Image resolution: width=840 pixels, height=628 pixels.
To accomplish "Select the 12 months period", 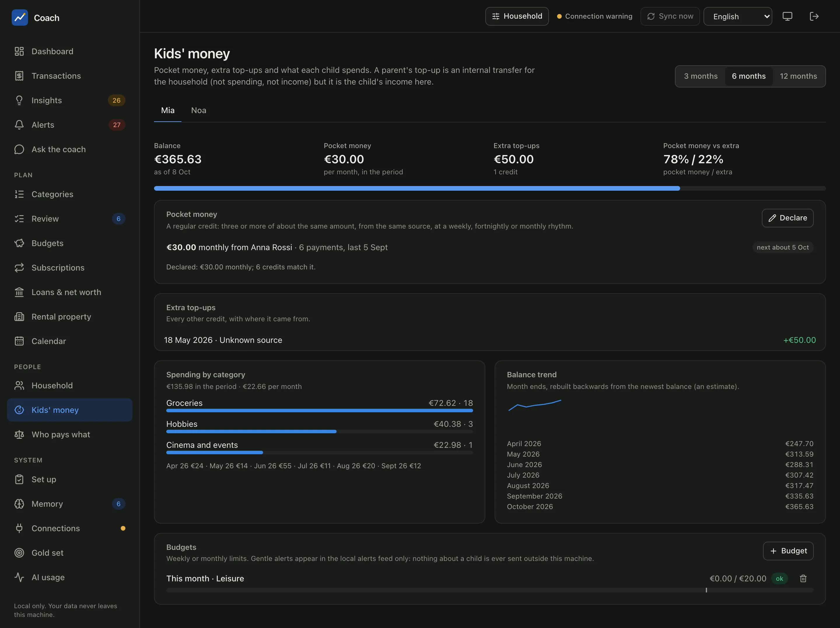I will pyautogui.click(x=798, y=76).
